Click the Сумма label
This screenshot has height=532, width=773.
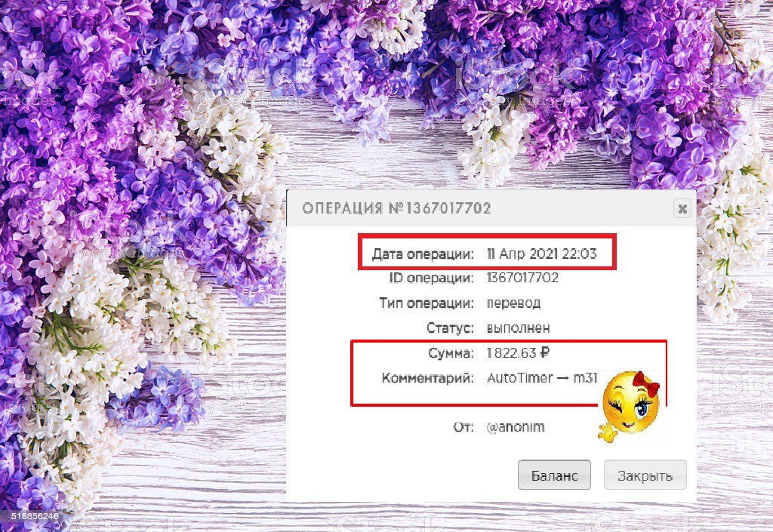[451, 352]
